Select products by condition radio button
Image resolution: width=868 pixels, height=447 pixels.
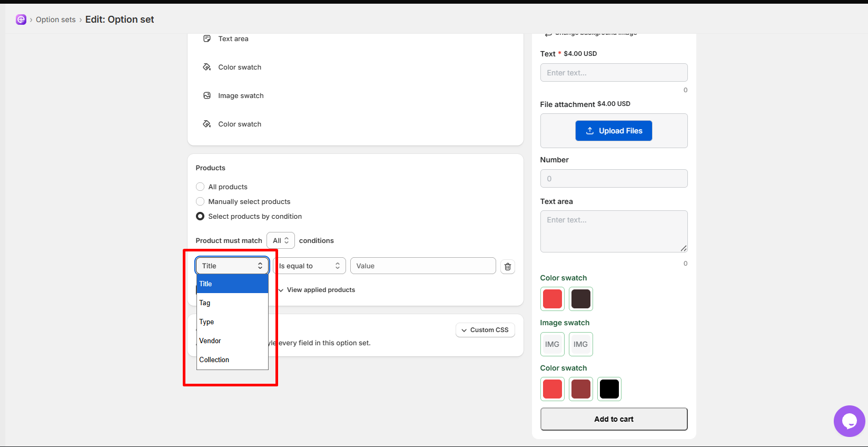tap(200, 216)
